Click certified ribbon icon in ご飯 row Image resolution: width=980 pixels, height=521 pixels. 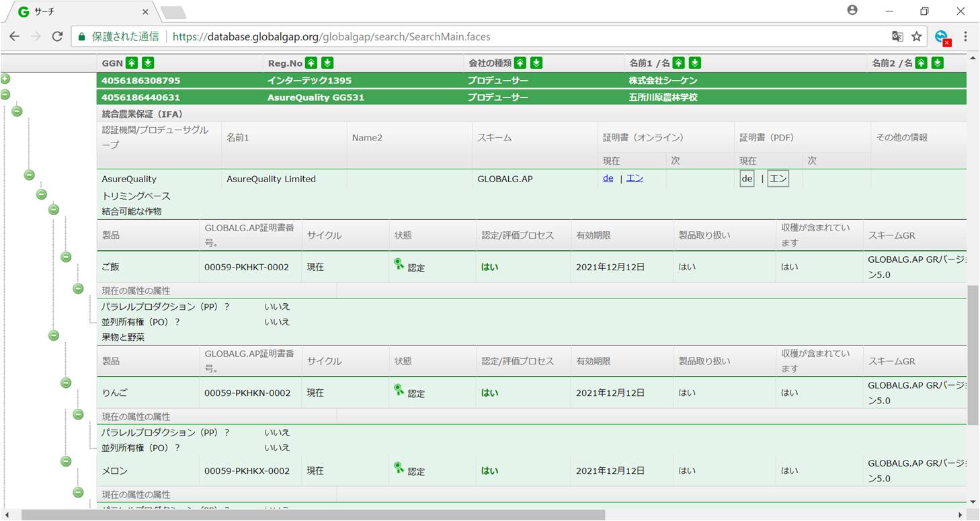399,265
